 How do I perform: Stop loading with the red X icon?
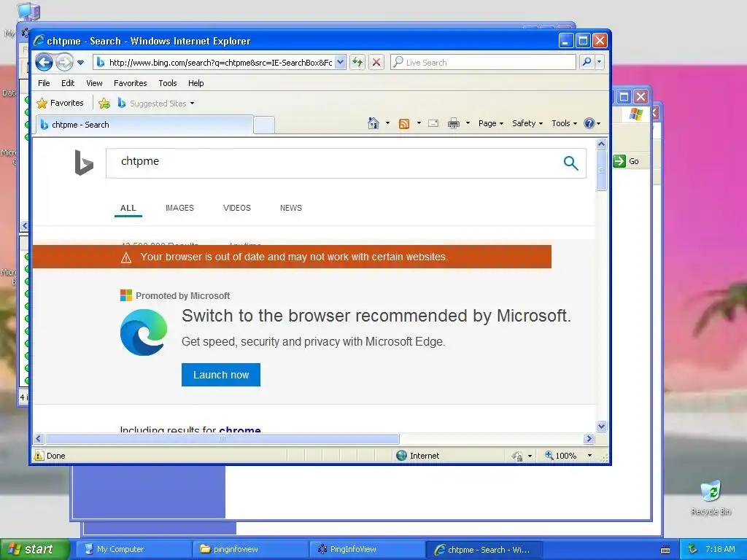pos(376,63)
